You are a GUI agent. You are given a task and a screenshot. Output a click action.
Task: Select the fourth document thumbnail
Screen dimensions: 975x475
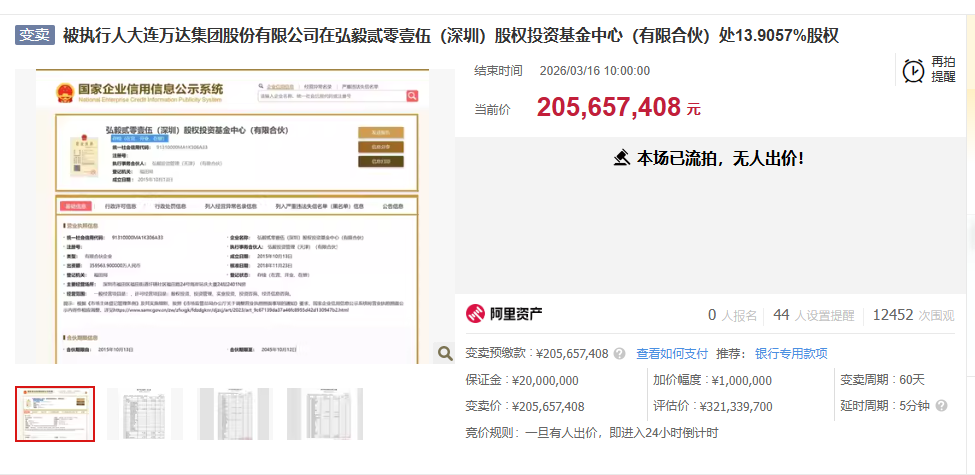point(325,413)
